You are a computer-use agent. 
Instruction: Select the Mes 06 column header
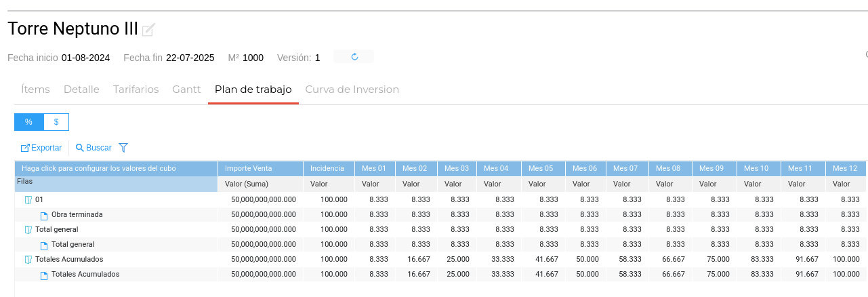click(584, 168)
